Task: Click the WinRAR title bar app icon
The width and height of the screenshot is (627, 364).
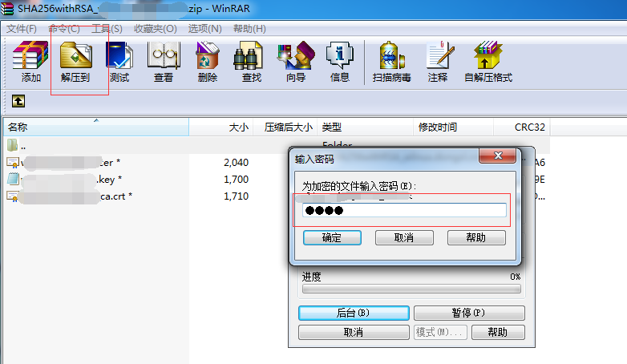Action: pos(6,8)
